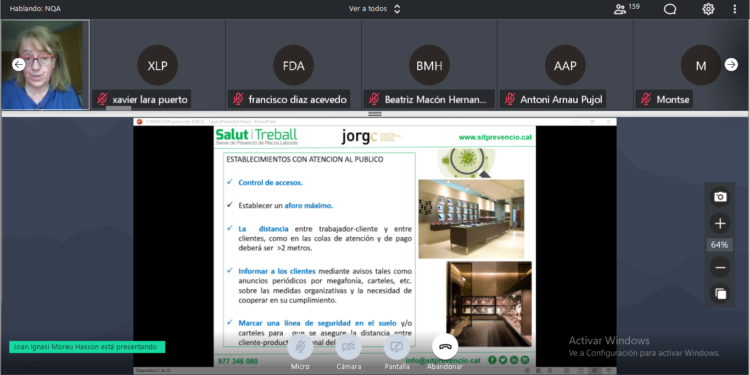Click muted mic icon next to Montse

645,99
